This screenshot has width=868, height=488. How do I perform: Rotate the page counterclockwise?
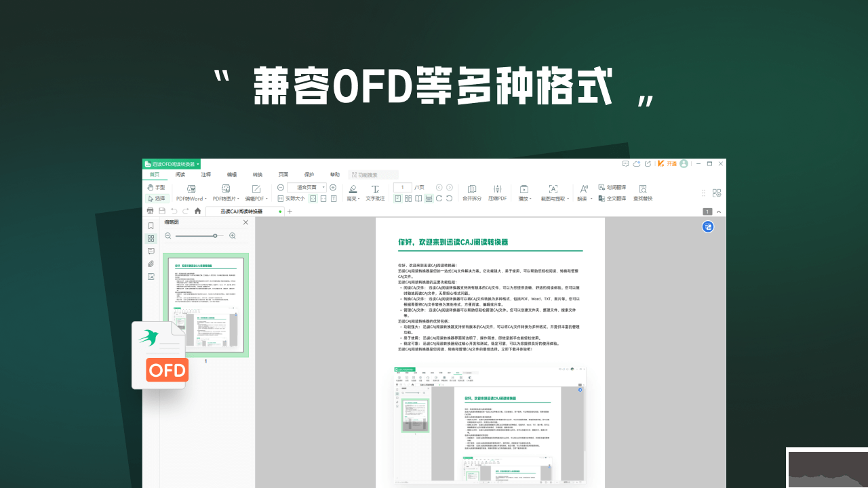tap(449, 199)
